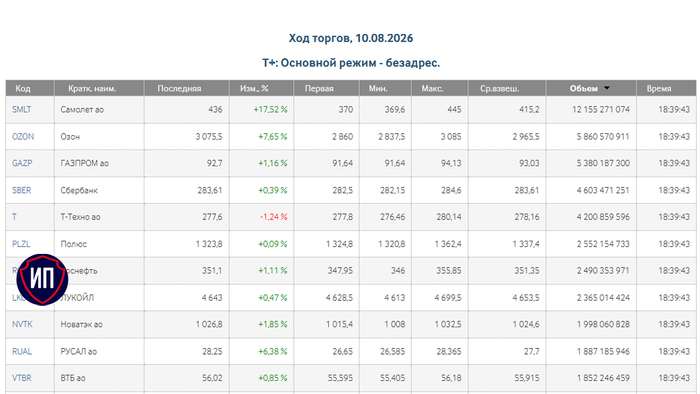700x394 pixels.
Task: Open the PLZL ticker link
Action: click(21, 244)
